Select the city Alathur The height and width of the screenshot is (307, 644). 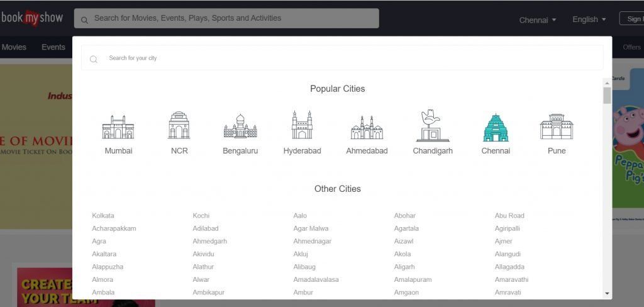click(x=203, y=267)
